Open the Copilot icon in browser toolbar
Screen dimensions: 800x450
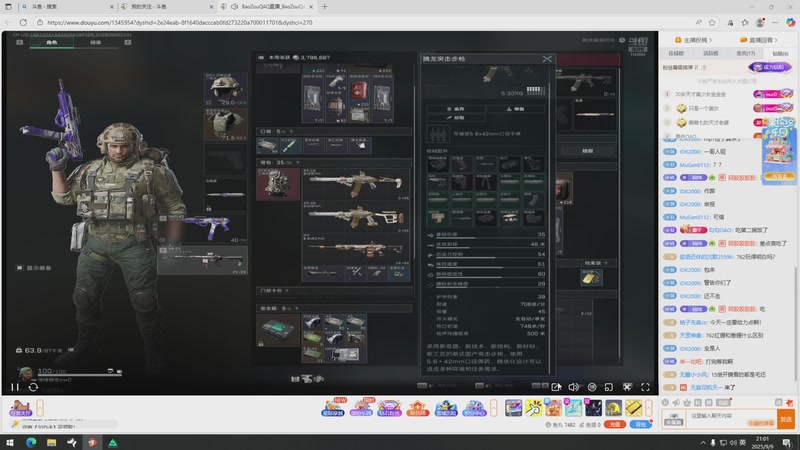tap(790, 22)
